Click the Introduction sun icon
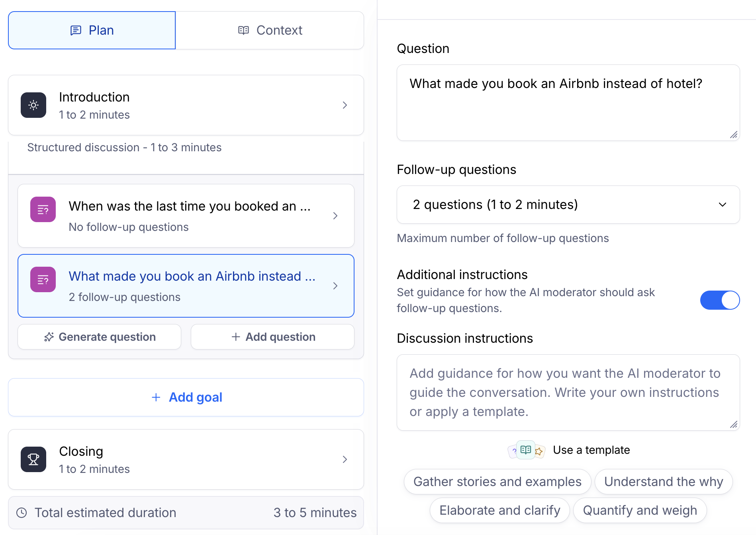 click(33, 105)
